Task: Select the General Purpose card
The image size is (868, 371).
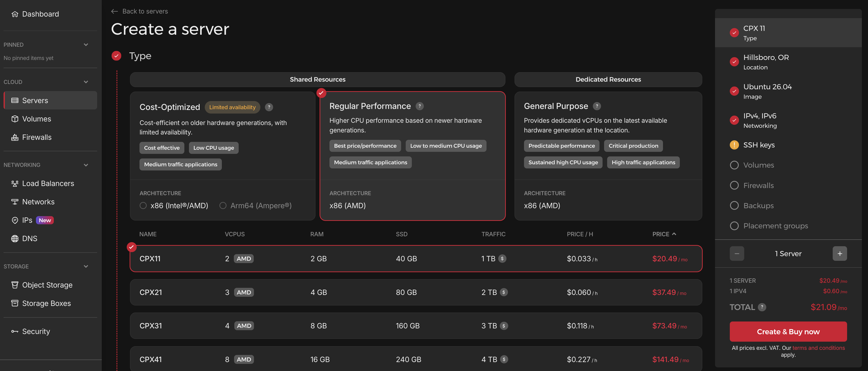Action: coord(608,156)
